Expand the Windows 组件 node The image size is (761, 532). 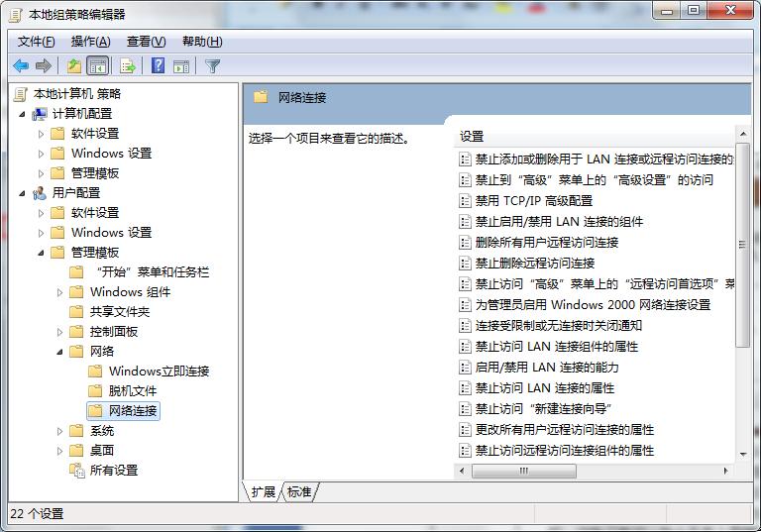click(60, 292)
